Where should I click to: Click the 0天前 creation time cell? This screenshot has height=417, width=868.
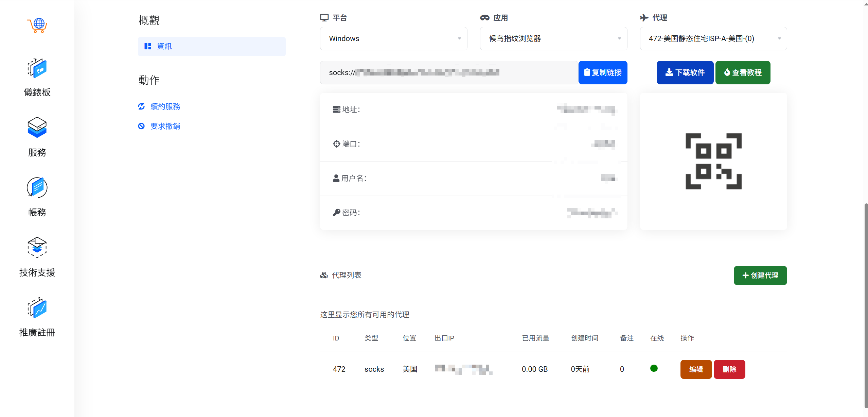point(580,369)
